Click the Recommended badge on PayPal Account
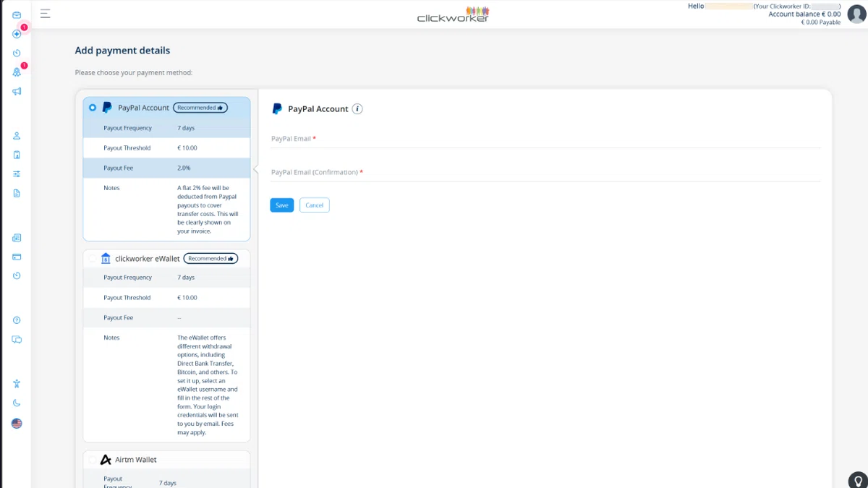868x488 pixels. 200,108
